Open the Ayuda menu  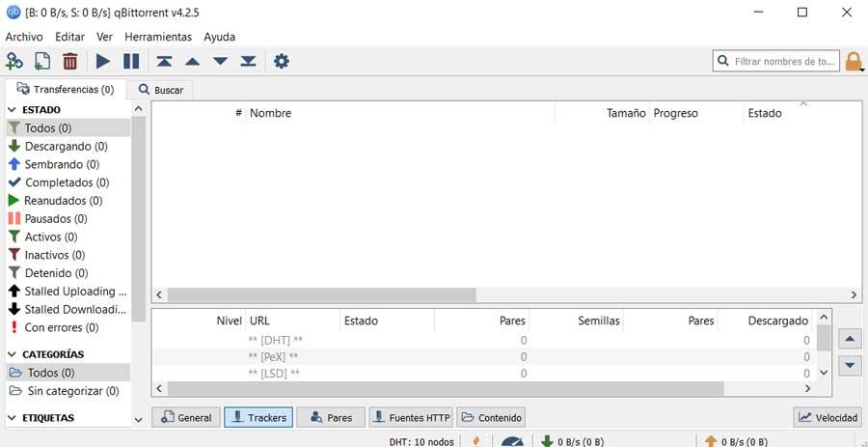(x=219, y=37)
